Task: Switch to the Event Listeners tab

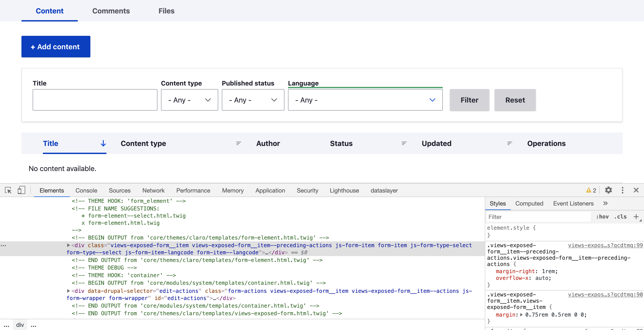Action: point(573,204)
